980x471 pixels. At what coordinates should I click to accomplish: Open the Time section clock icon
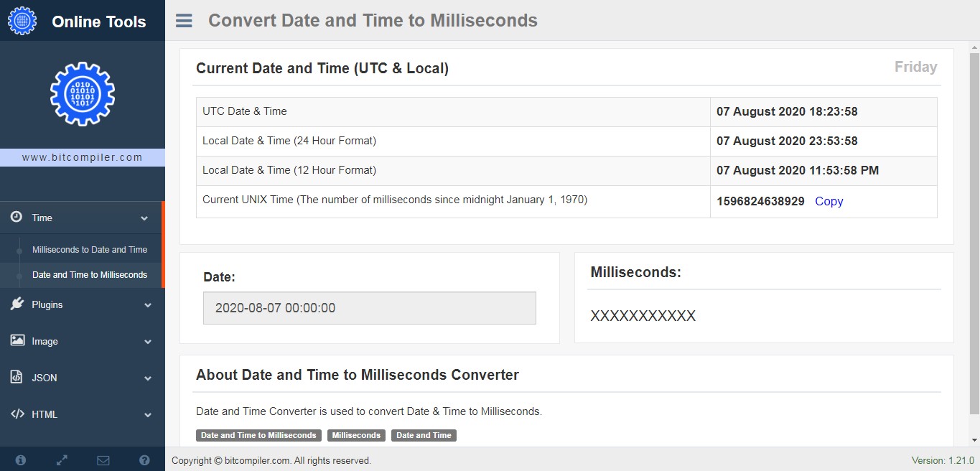17,218
